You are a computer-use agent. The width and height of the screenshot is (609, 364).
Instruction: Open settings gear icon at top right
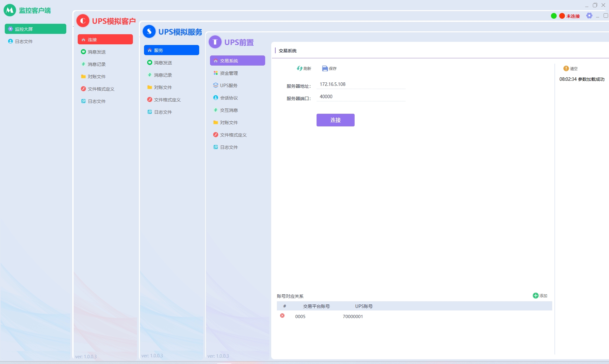pyautogui.click(x=589, y=16)
